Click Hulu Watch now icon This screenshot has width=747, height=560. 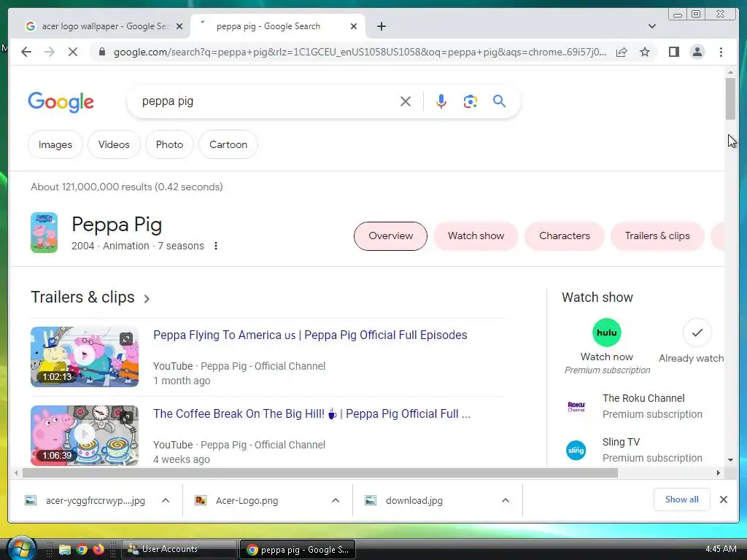pos(606,332)
